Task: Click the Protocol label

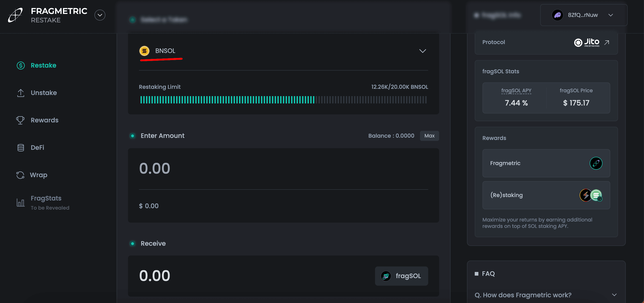Action: click(x=493, y=42)
